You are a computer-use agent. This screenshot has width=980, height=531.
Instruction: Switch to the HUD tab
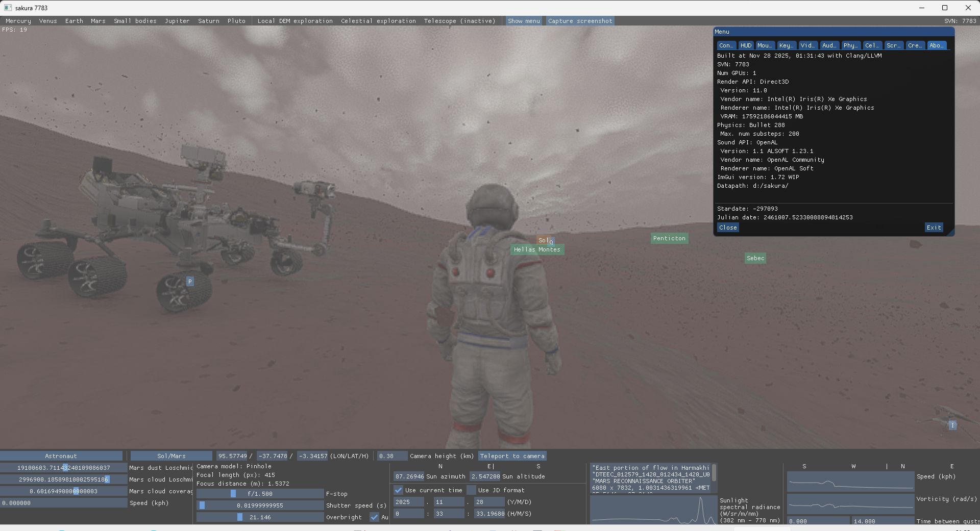(x=746, y=45)
